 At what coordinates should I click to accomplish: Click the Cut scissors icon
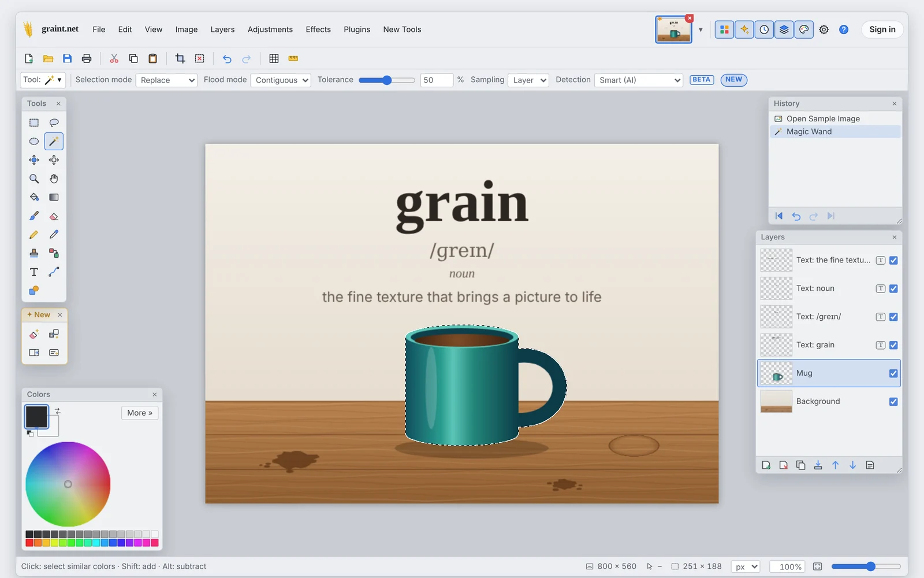tap(114, 58)
